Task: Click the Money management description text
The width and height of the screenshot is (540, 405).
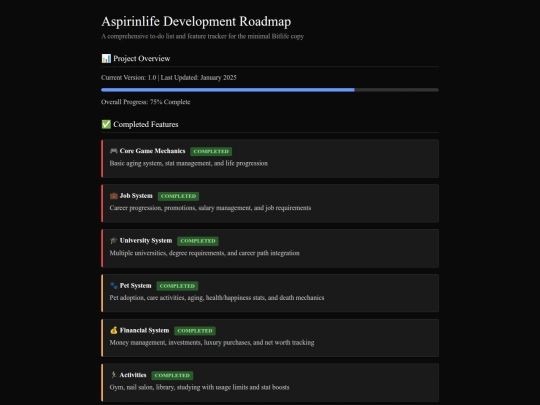Action: click(x=212, y=343)
